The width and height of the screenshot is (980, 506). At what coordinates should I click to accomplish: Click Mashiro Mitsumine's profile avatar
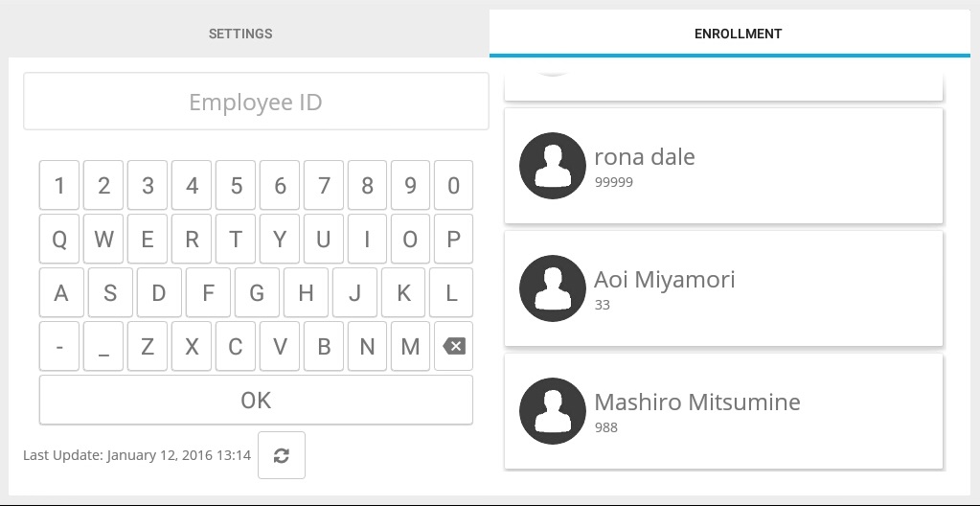[553, 411]
